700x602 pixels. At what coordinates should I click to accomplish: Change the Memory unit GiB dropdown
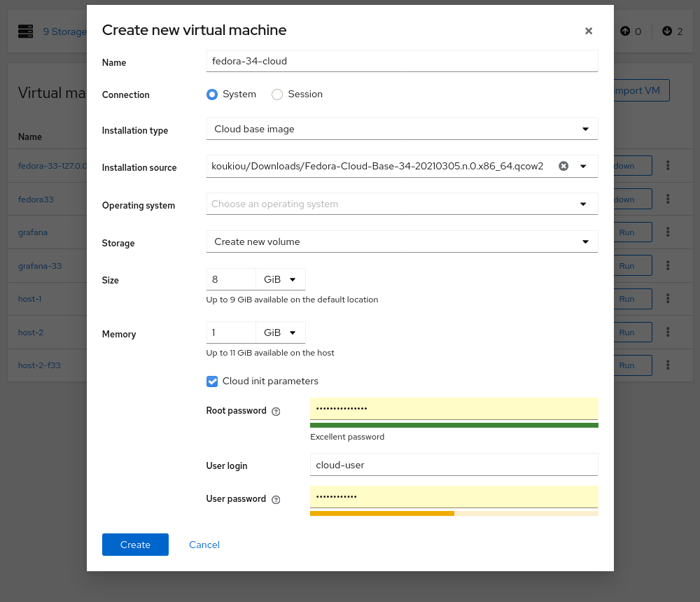tap(280, 332)
